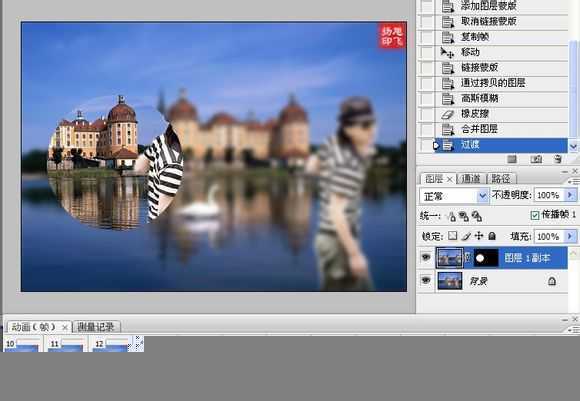Select the 复制帧 history state

[x=501, y=37]
